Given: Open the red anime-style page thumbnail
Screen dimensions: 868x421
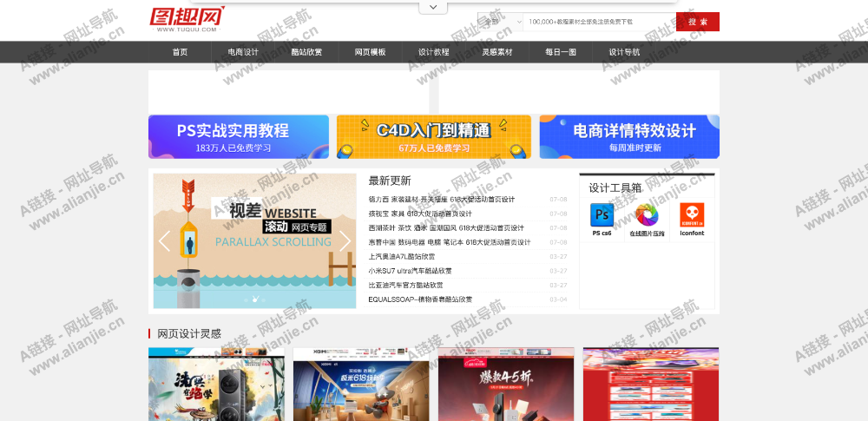Looking at the screenshot, I should coord(651,385).
